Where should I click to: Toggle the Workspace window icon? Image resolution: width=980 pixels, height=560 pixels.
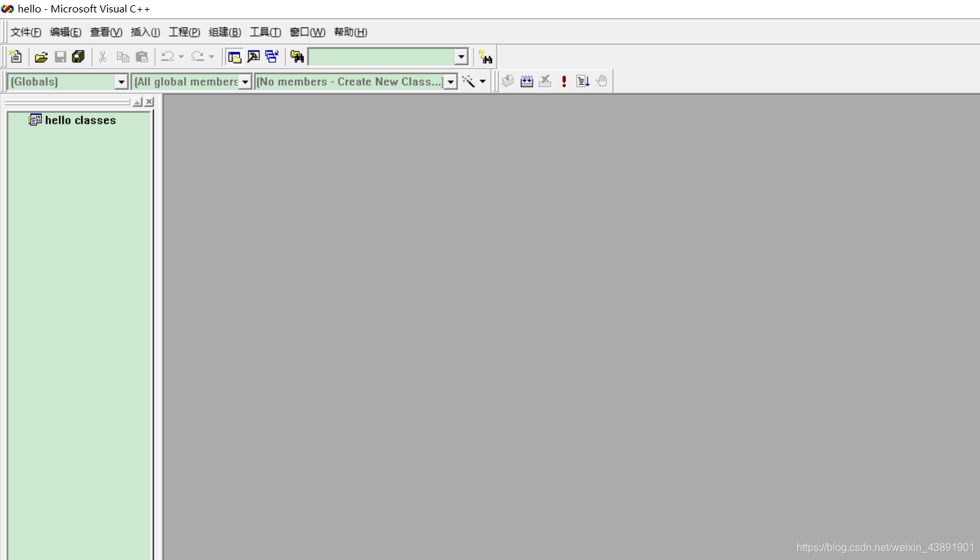point(235,57)
